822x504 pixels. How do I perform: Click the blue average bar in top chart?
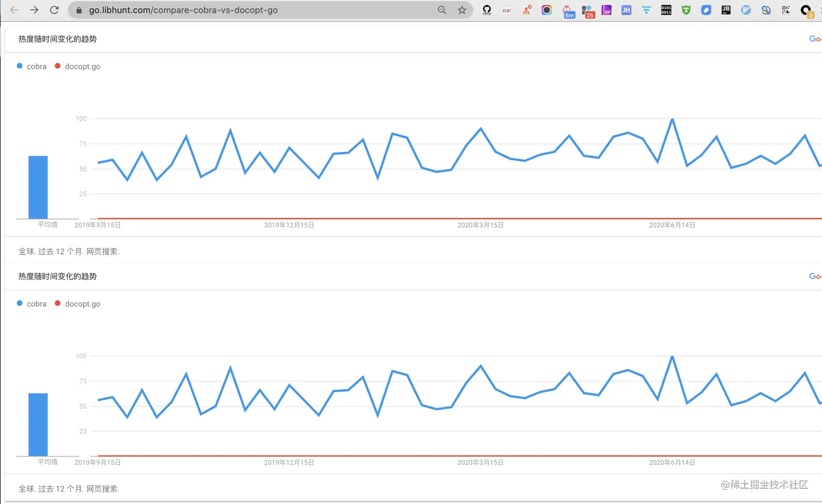[x=38, y=187]
